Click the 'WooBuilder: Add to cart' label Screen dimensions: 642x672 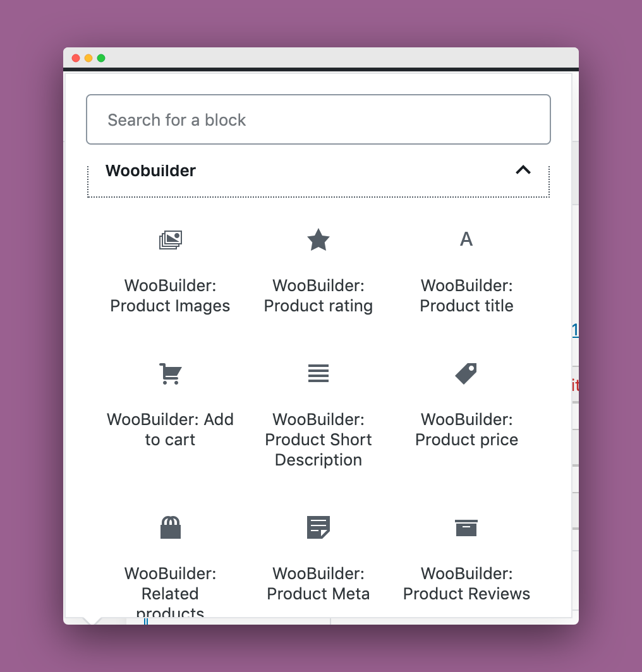[x=170, y=429]
